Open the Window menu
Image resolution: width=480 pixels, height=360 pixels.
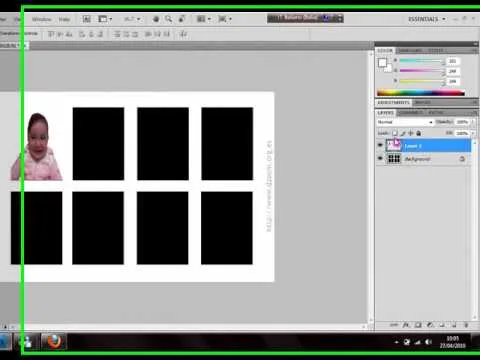click(x=42, y=19)
